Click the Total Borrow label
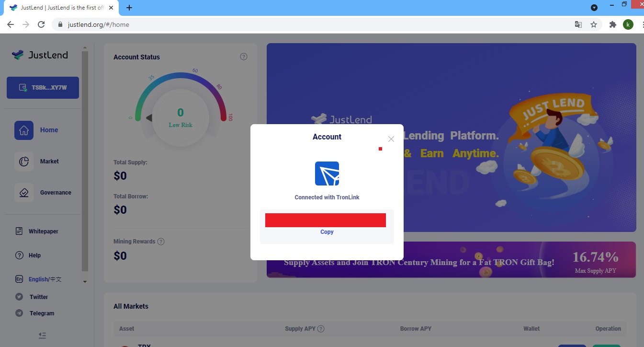The width and height of the screenshot is (644, 347). point(131,197)
